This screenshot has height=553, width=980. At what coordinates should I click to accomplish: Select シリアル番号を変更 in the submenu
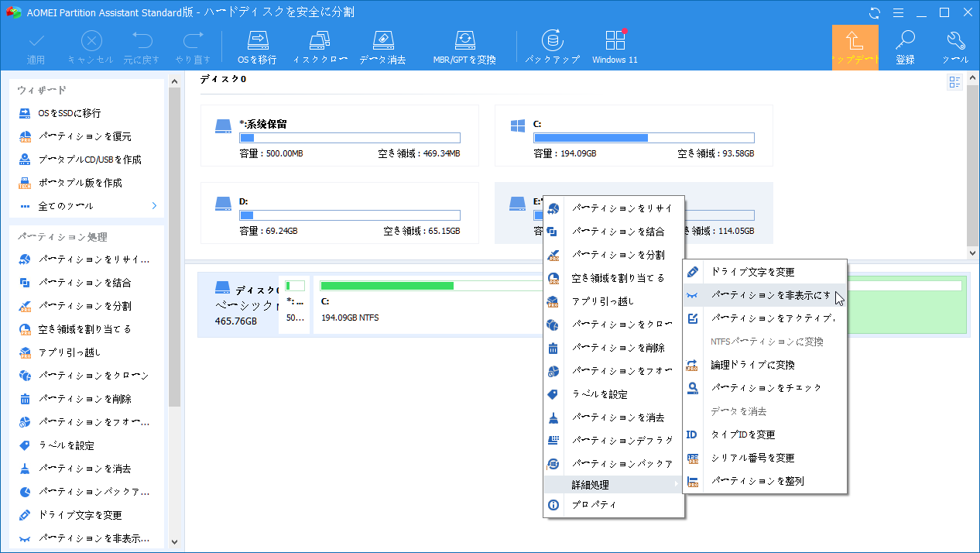tap(765, 458)
